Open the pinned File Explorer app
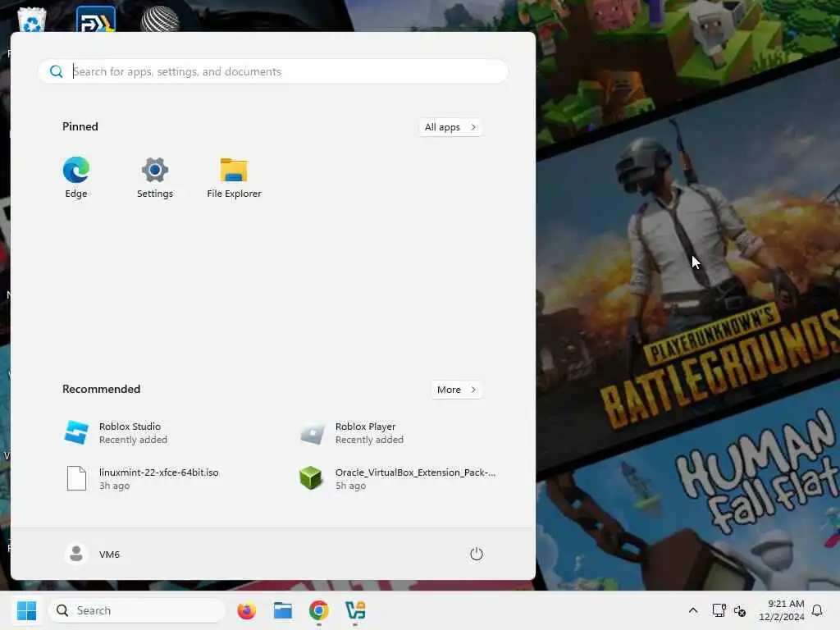The image size is (840, 630). 234,177
